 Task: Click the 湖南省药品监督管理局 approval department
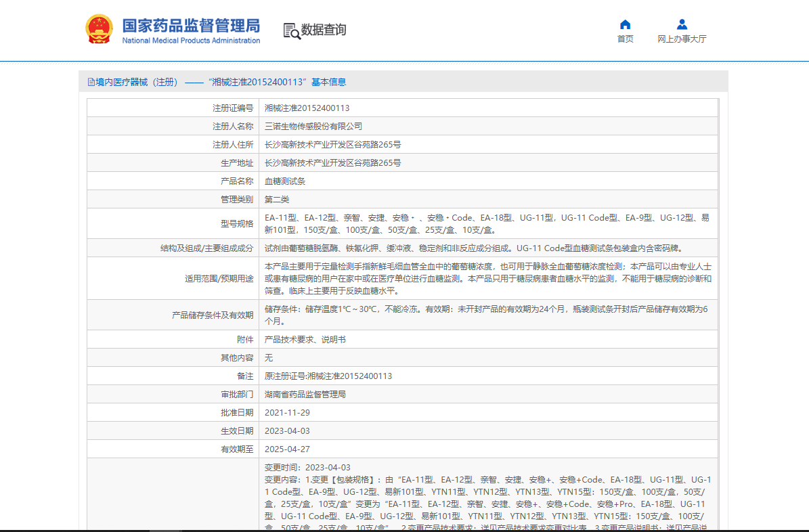(305, 395)
